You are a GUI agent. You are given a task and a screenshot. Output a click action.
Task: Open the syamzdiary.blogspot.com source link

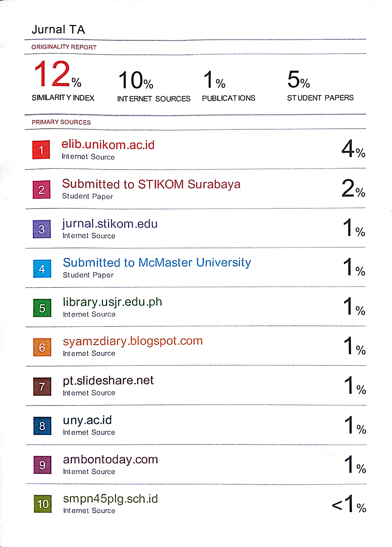tap(133, 341)
